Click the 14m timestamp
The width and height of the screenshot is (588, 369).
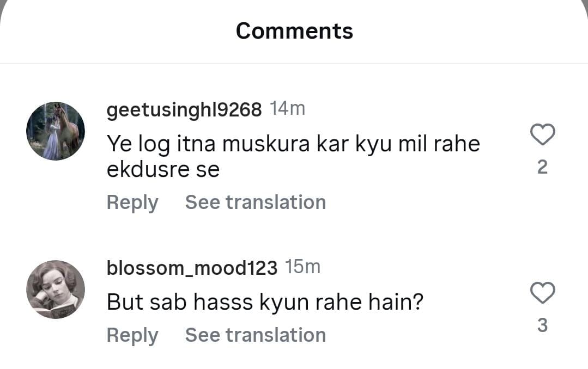(288, 109)
